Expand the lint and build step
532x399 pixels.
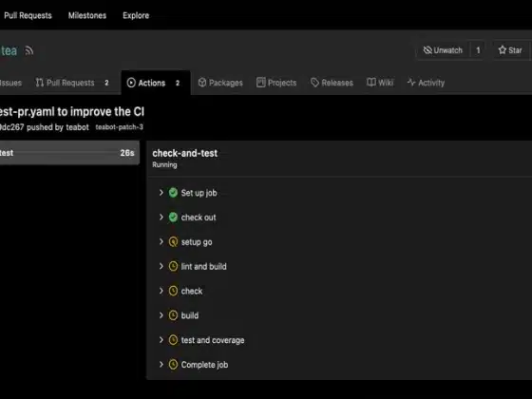coord(161,266)
